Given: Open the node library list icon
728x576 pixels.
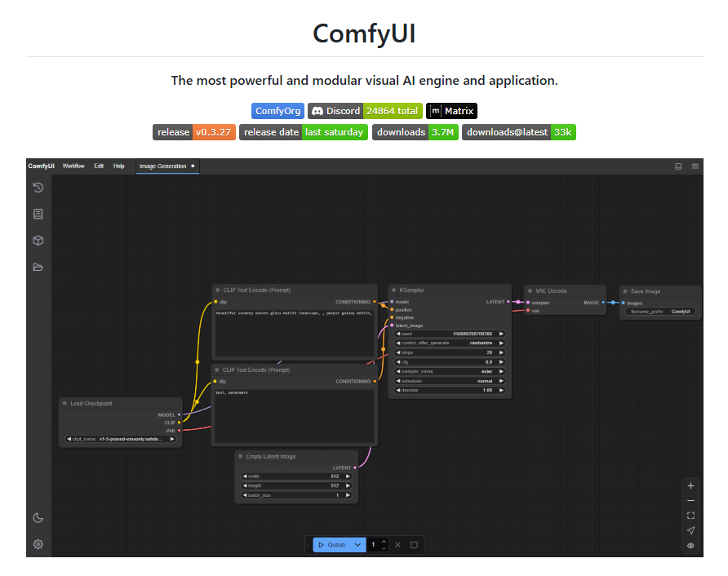Looking at the screenshot, I should coord(38,214).
